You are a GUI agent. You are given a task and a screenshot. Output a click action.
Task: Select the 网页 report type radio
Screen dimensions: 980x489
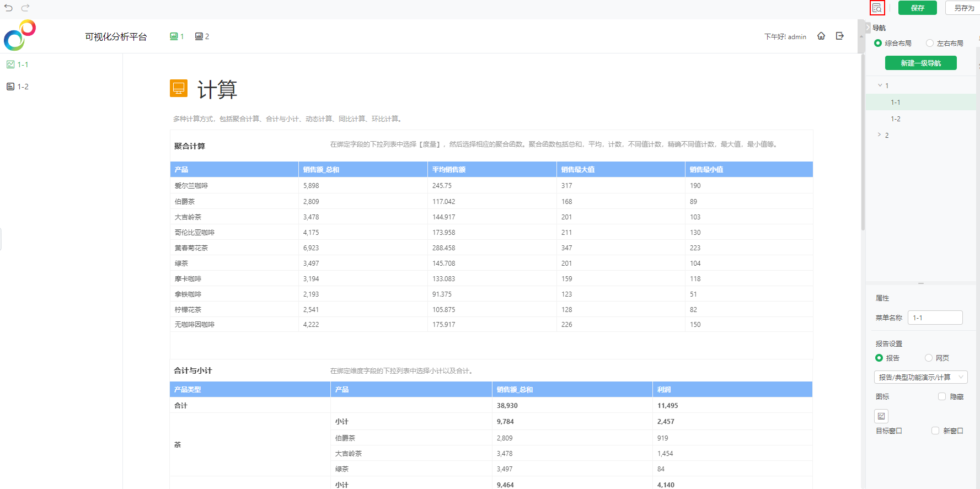pyautogui.click(x=929, y=358)
